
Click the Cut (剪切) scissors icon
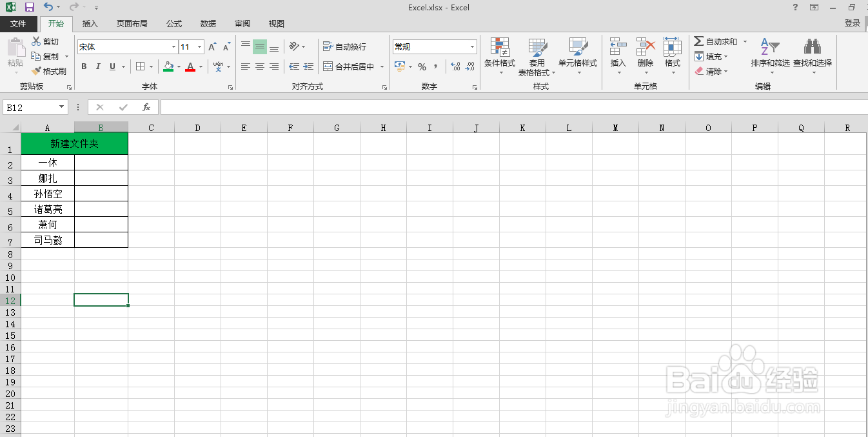tap(37, 41)
